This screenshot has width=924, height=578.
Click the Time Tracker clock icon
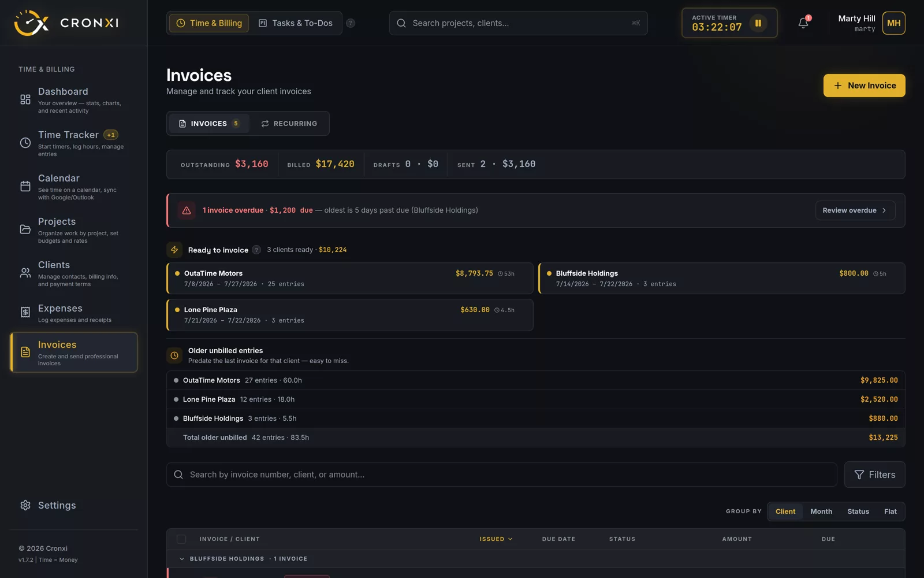(25, 143)
